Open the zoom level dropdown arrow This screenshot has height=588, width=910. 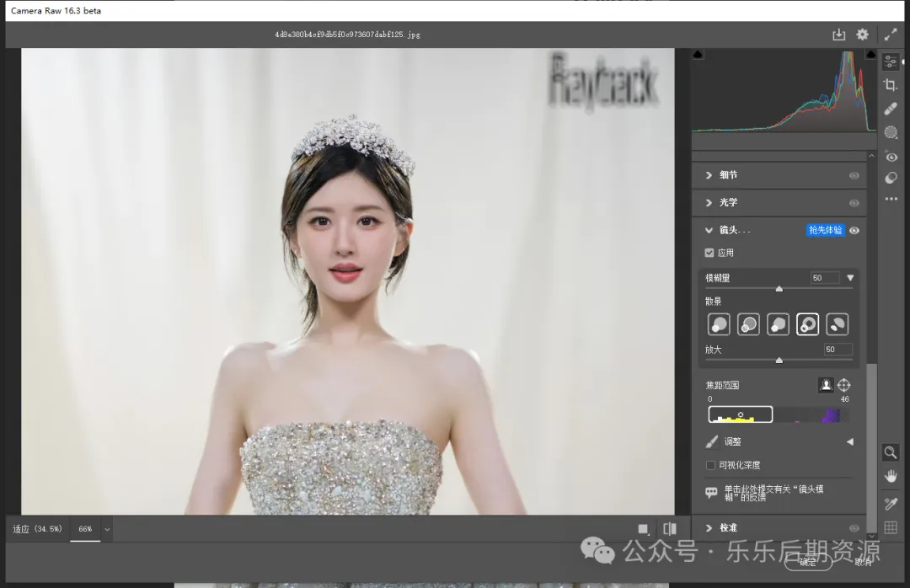[x=107, y=529]
